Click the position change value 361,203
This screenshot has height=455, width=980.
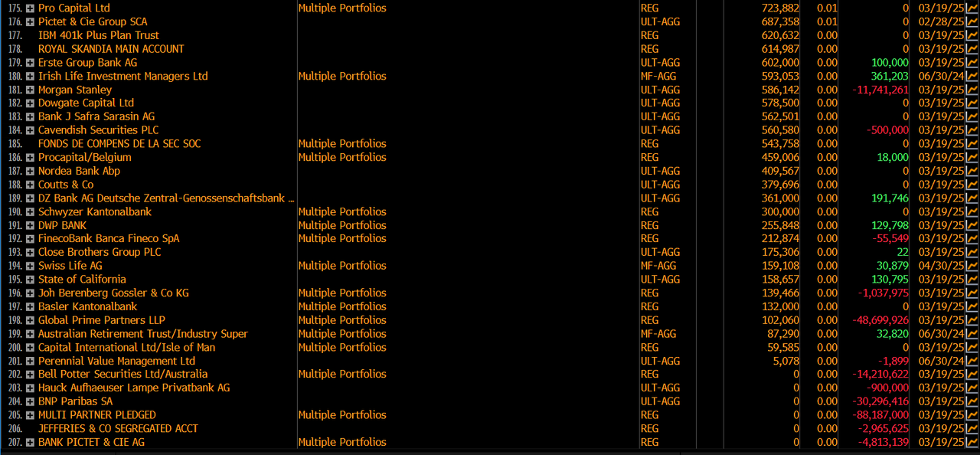pos(890,77)
